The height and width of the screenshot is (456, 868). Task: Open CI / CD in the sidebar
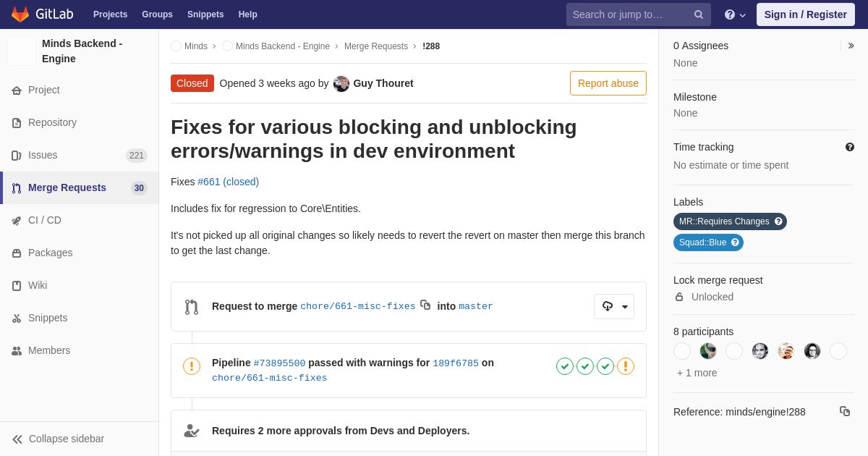45,220
